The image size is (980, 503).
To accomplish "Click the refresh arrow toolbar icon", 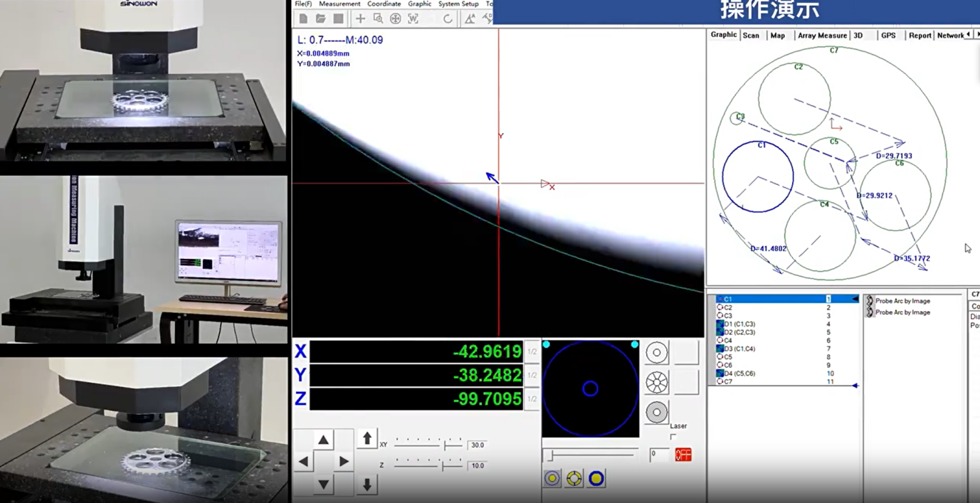I will [x=448, y=18].
